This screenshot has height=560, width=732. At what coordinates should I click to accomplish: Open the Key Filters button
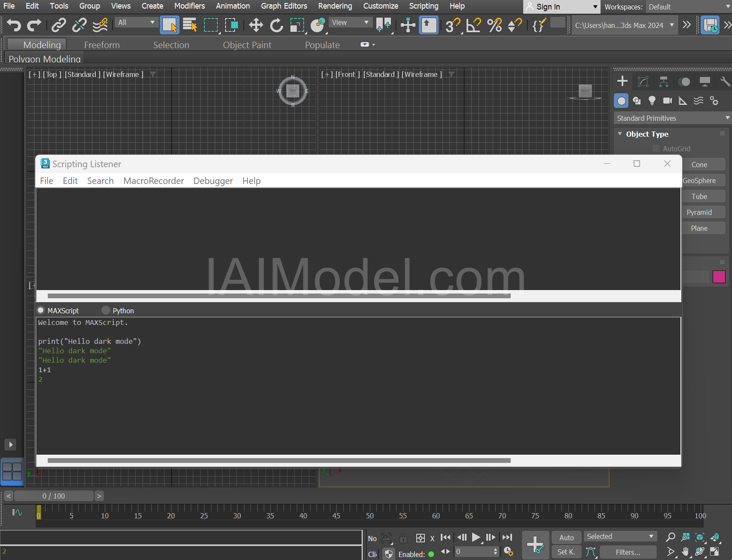[628, 552]
